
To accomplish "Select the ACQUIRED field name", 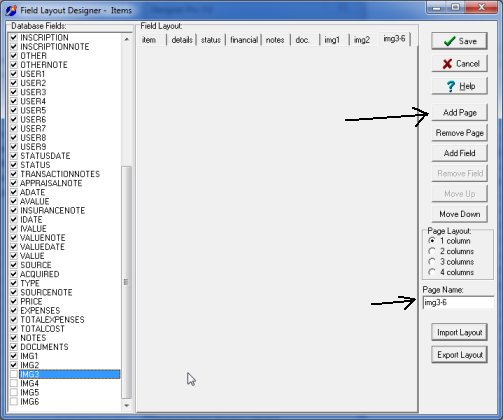I will pos(40,274).
